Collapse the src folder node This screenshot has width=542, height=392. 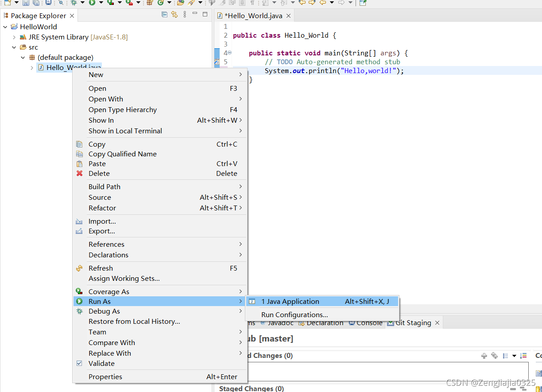tap(14, 47)
